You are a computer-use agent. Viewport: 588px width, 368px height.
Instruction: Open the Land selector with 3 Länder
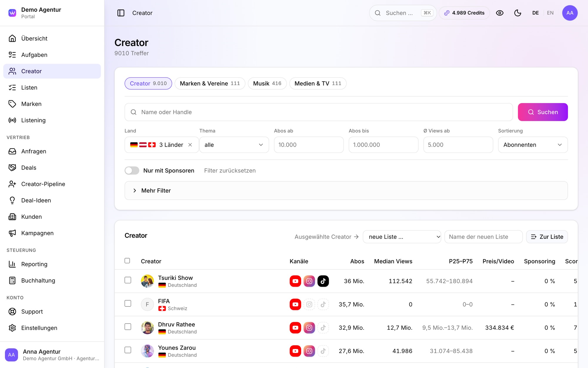coord(162,145)
